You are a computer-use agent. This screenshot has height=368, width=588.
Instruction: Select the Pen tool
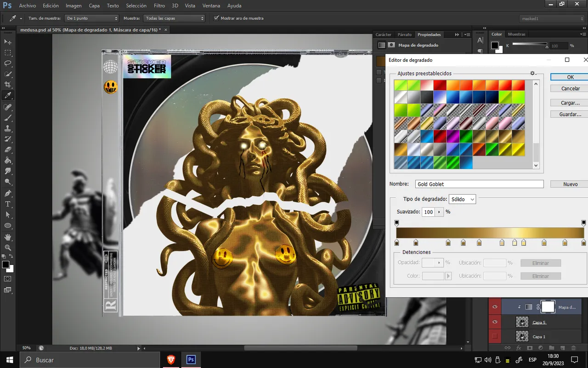pos(8,193)
